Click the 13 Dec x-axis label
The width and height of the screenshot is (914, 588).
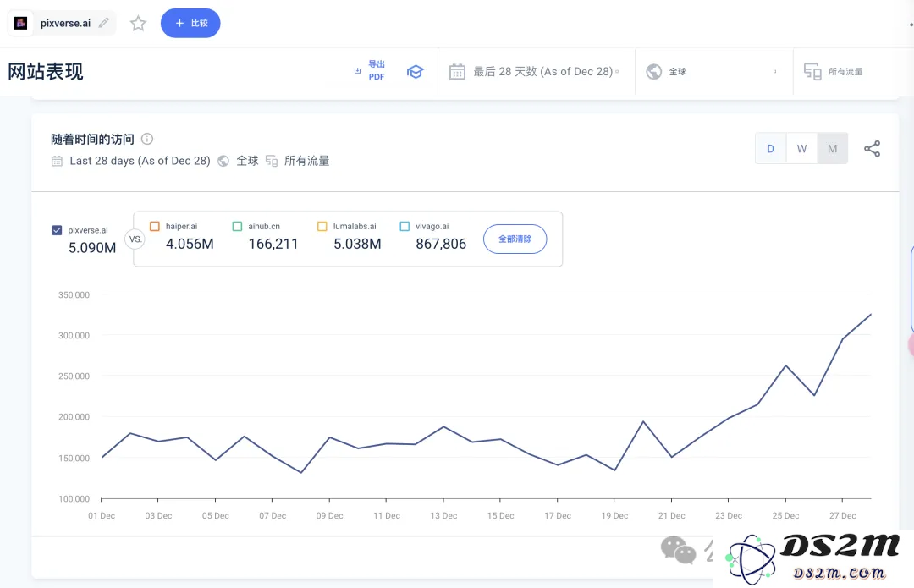[x=443, y=516]
